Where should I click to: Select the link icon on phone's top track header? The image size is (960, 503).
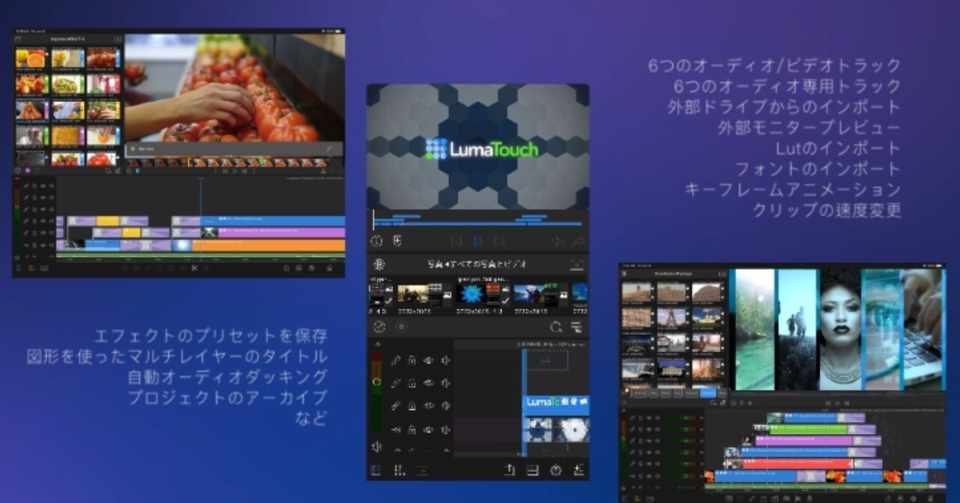coord(396,361)
